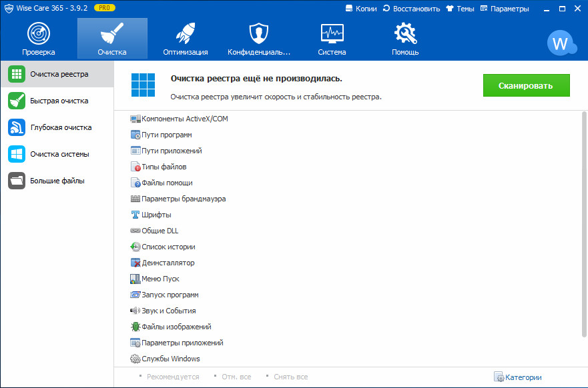Switch to Глубокая очистка tab

pos(57,127)
